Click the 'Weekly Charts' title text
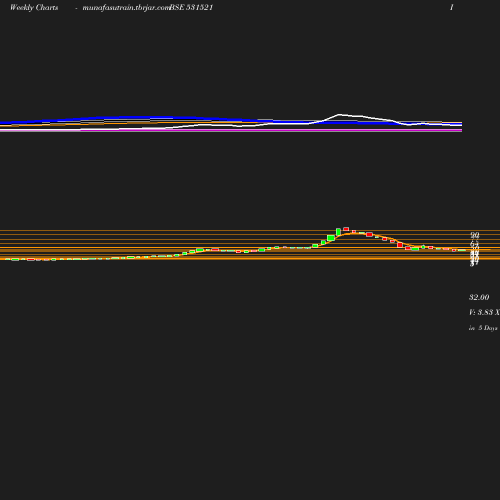The image size is (500, 500). 34,8
